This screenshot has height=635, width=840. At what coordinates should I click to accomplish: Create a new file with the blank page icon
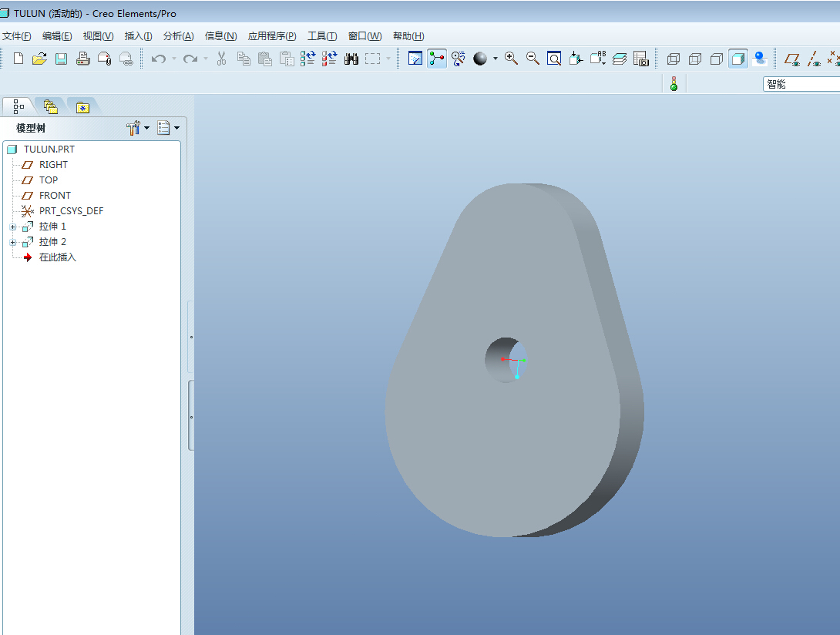(18, 59)
